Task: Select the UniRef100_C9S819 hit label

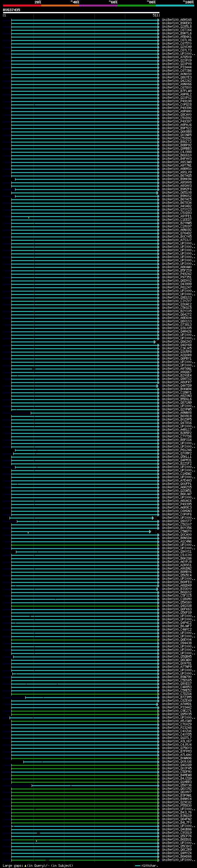Action: (177, 833)
